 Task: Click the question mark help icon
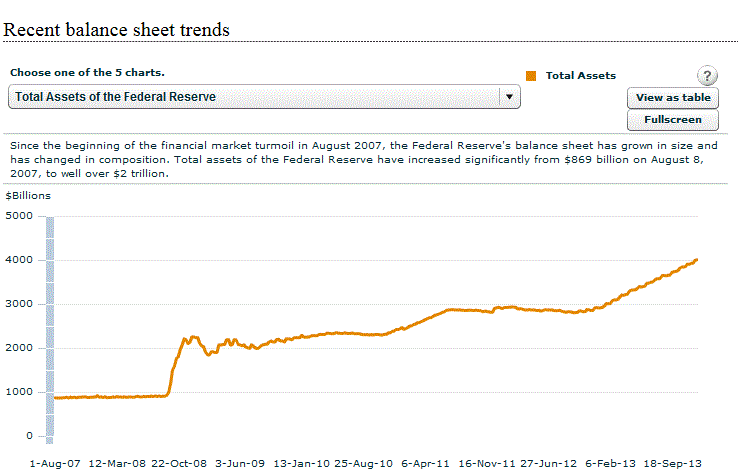click(708, 77)
